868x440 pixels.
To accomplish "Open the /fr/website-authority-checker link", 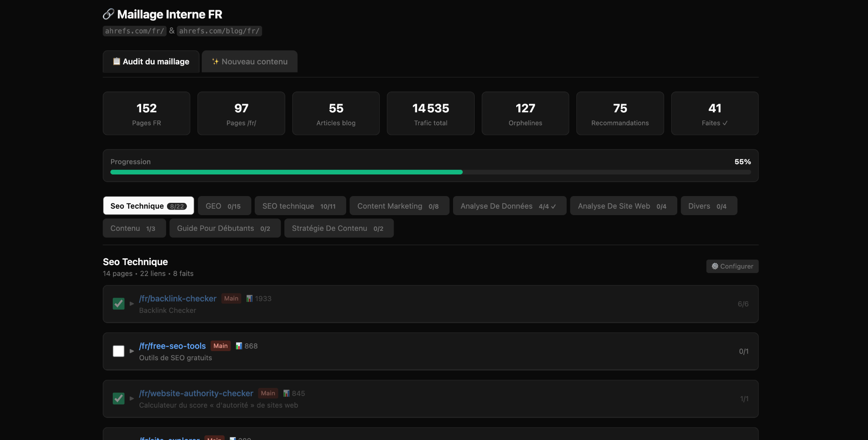I will tap(196, 393).
